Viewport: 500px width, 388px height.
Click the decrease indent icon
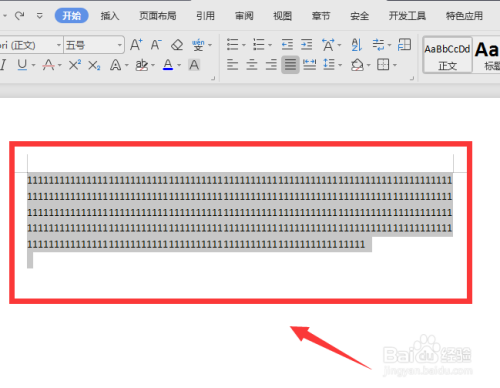click(x=287, y=44)
